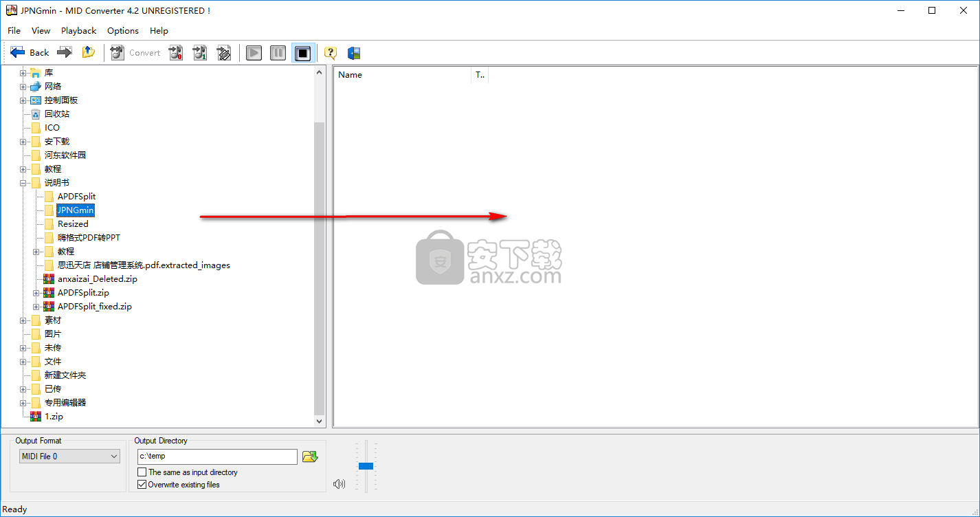
Task: Select the APDFSplit folder
Action: pos(76,197)
